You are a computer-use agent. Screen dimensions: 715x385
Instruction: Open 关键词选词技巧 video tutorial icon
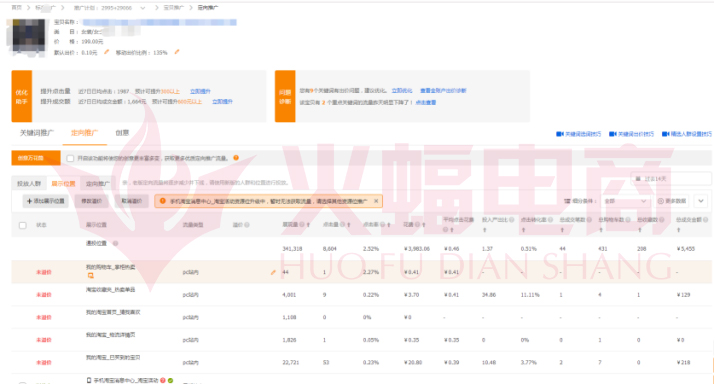(560, 134)
